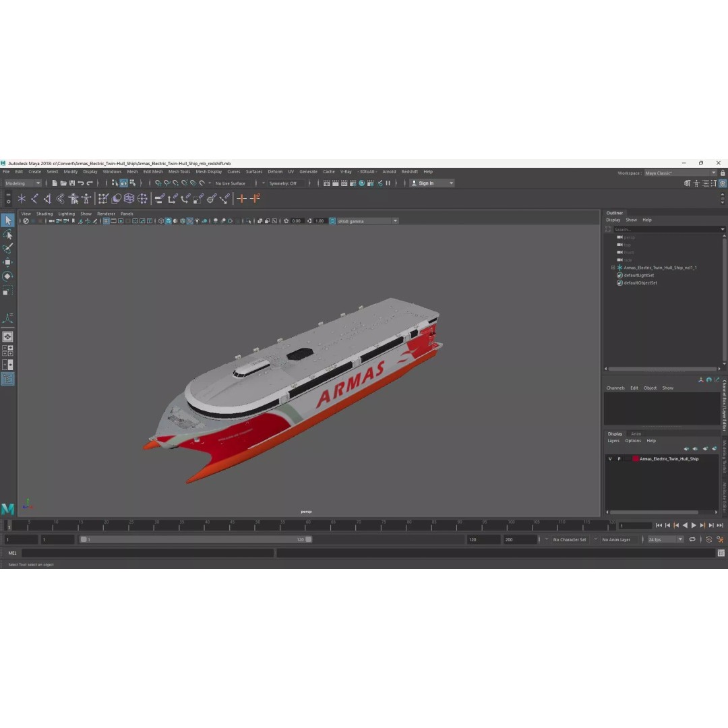This screenshot has width=728, height=728.
Task: Click the New Scene icon on the status line
Action: click(x=55, y=183)
